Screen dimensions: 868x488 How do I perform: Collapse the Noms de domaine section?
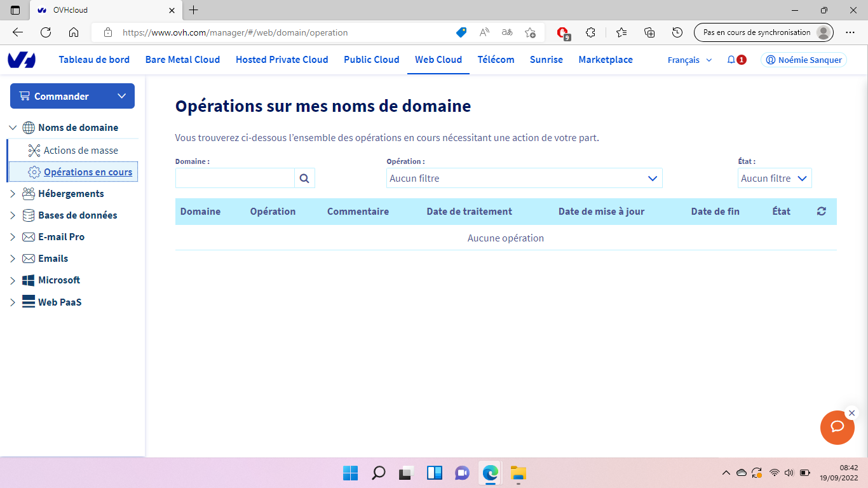[x=13, y=128]
